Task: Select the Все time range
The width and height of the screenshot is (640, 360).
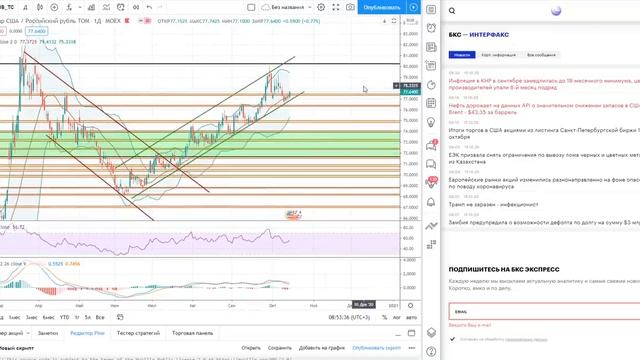Action: 100,317
